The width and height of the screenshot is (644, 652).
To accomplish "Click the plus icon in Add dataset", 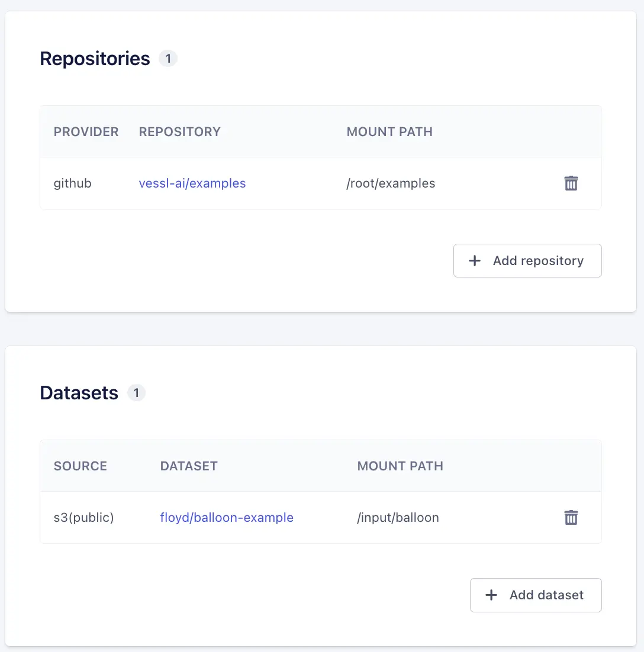I will (x=491, y=595).
